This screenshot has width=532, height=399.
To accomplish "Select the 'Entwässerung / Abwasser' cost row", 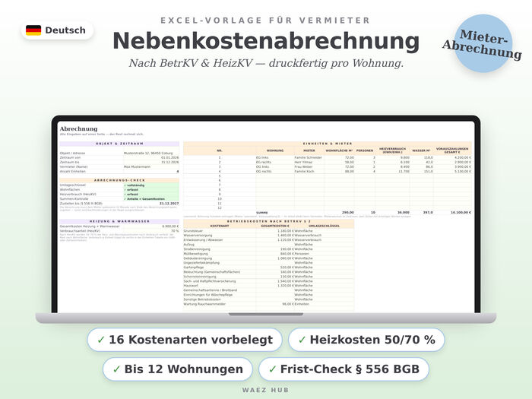I will [x=269, y=240].
